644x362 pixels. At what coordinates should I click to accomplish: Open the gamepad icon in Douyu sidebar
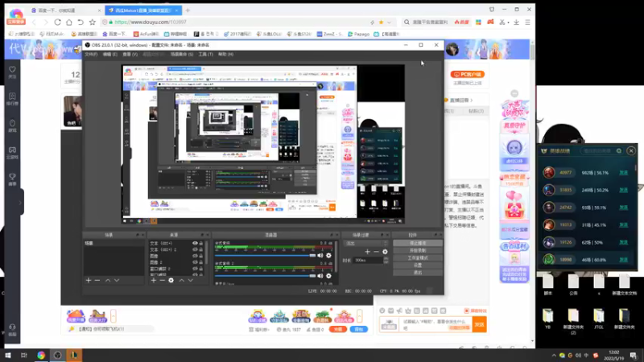click(12, 152)
